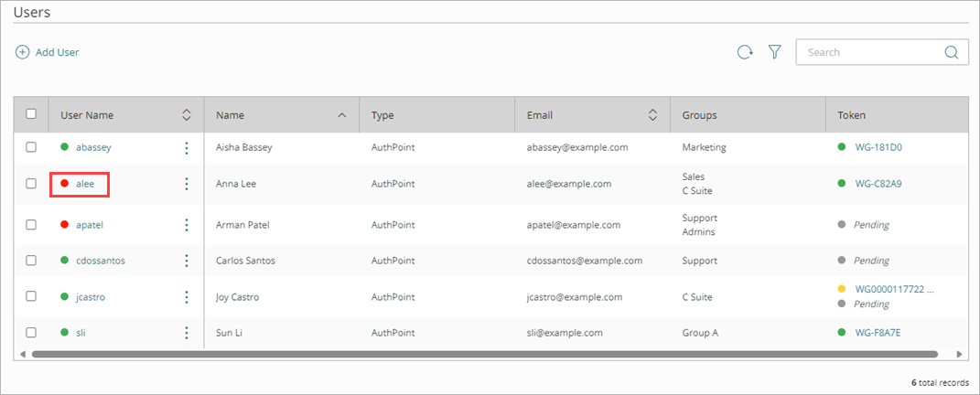This screenshot has height=395, width=980.
Task: Click the magnifier icon in search box
Action: pyautogui.click(x=951, y=53)
